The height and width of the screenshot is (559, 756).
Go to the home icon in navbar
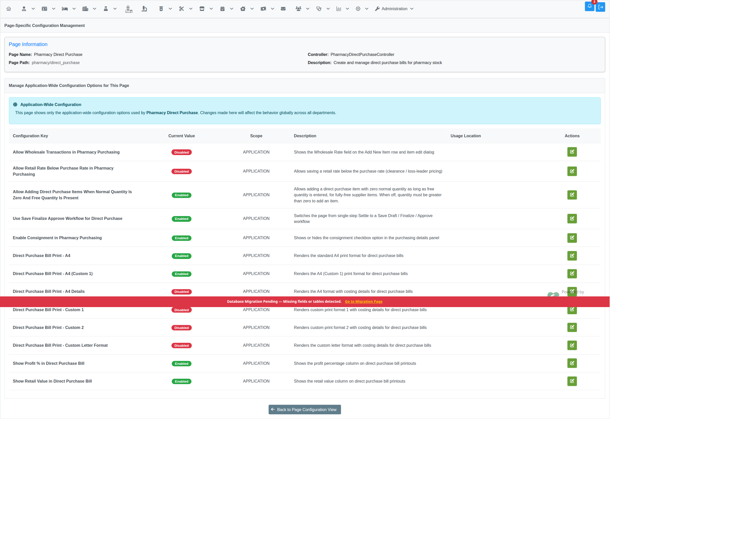[x=9, y=9]
